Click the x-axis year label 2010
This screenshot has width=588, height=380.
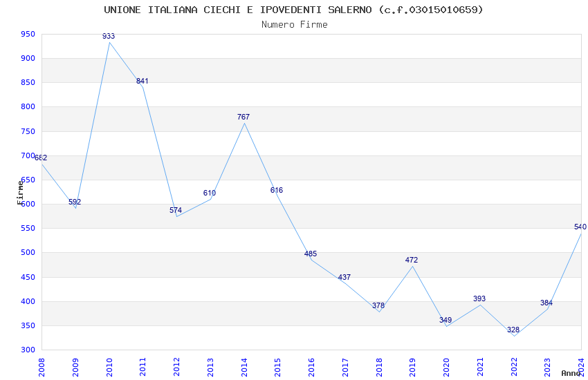coord(109,367)
